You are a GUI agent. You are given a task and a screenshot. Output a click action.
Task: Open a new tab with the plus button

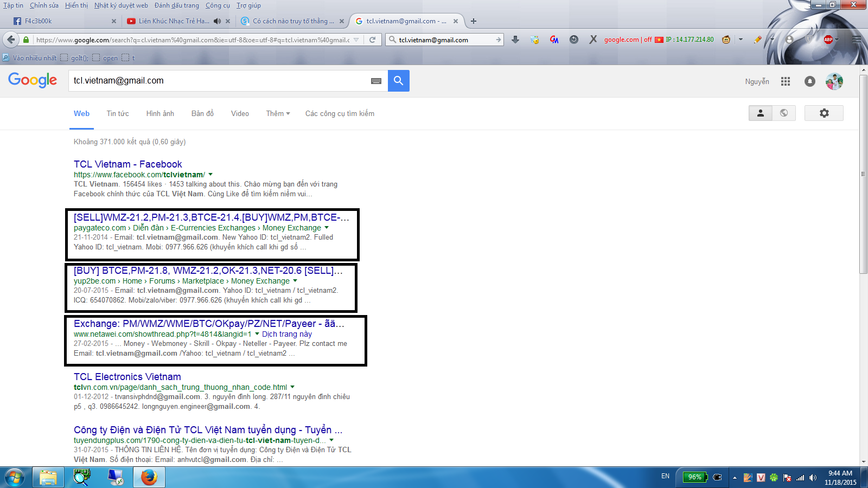474,21
